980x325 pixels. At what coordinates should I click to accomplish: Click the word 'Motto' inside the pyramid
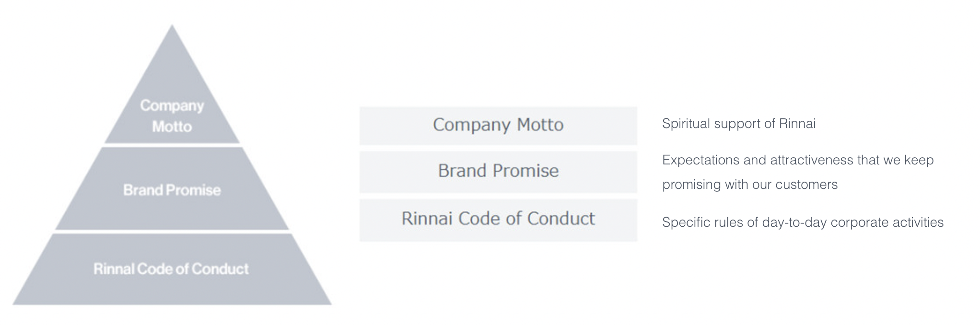coord(172,127)
